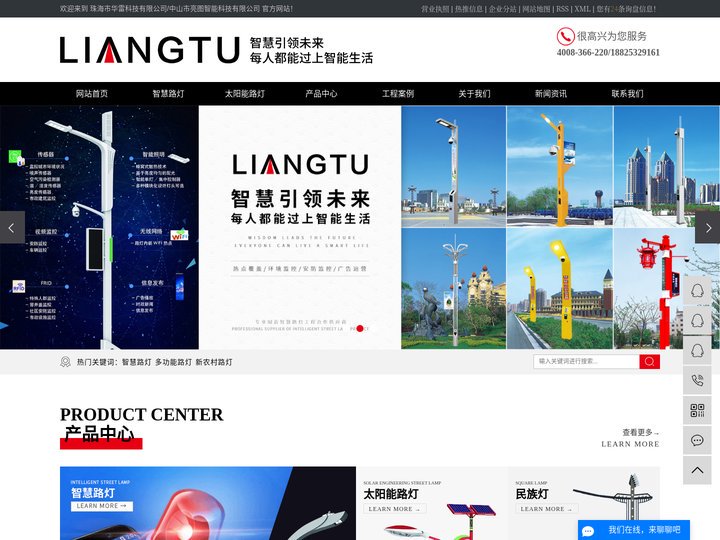This screenshot has width=720, height=540.
Task: Click the dark blue smart lamp diagram banner
Action: (x=99, y=227)
